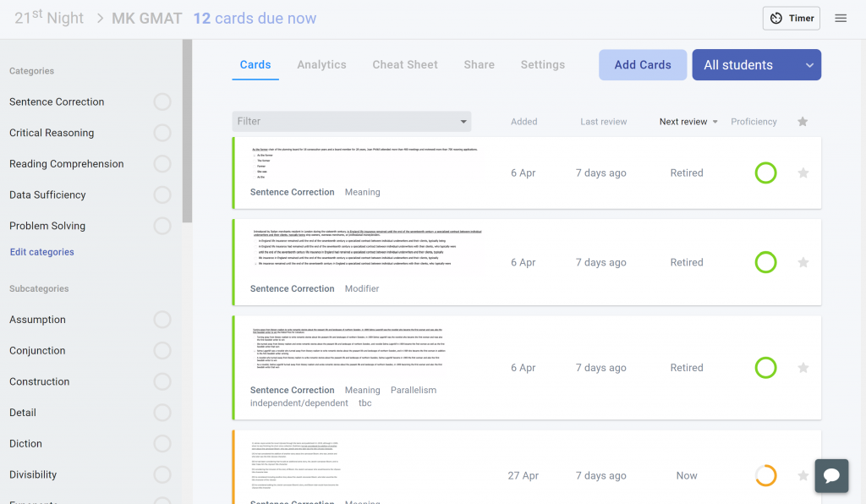Click the breadcrumb chevron before MK GMAT
866x504 pixels.
100,19
